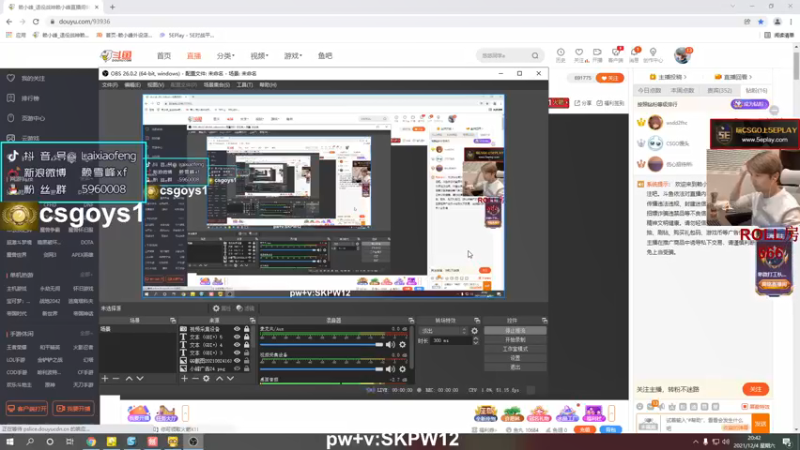Open OBS Help menu (帮助)

(x=268, y=85)
